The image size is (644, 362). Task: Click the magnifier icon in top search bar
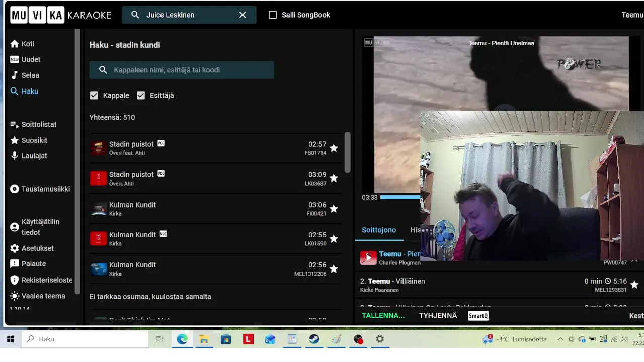pos(135,15)
